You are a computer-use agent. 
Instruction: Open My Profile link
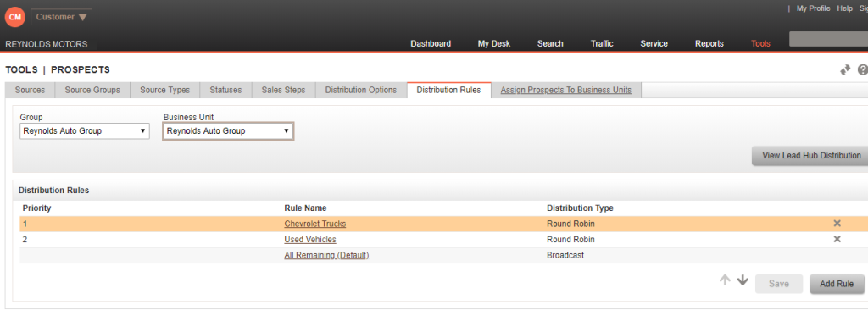pyautogui.click(x=813, y=8)
